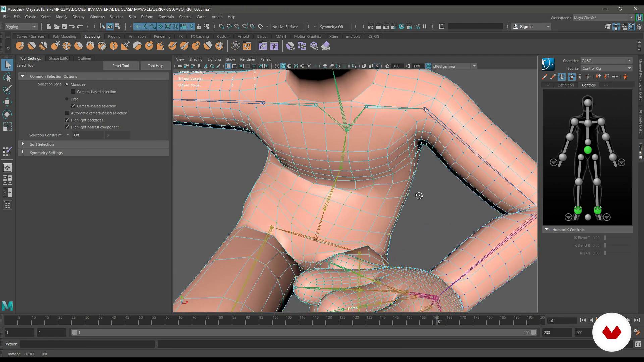Choose the first sculpt brush on shelf
This screenshot has height=362, width=644.
[20, 46]
